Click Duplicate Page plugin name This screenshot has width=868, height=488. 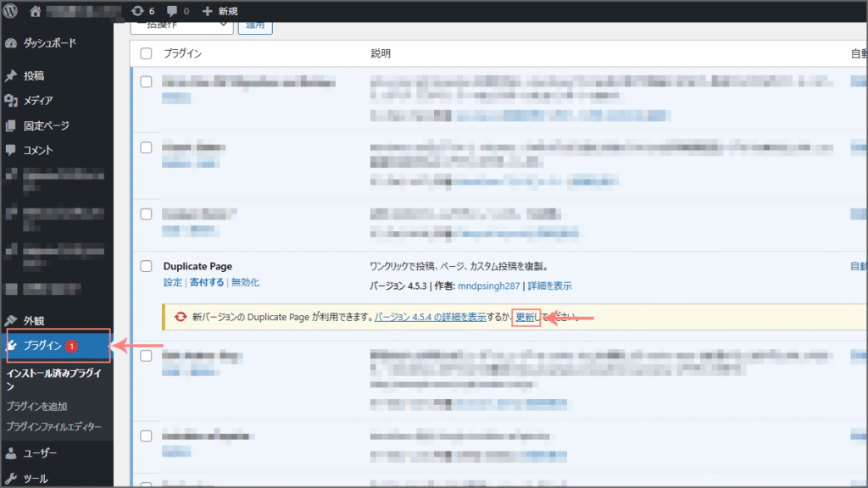tap(198, 266)
